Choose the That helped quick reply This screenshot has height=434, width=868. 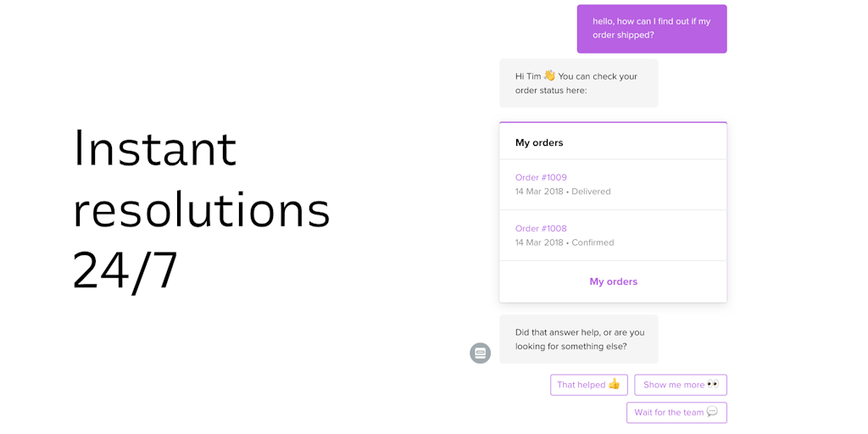click(589, 385)
